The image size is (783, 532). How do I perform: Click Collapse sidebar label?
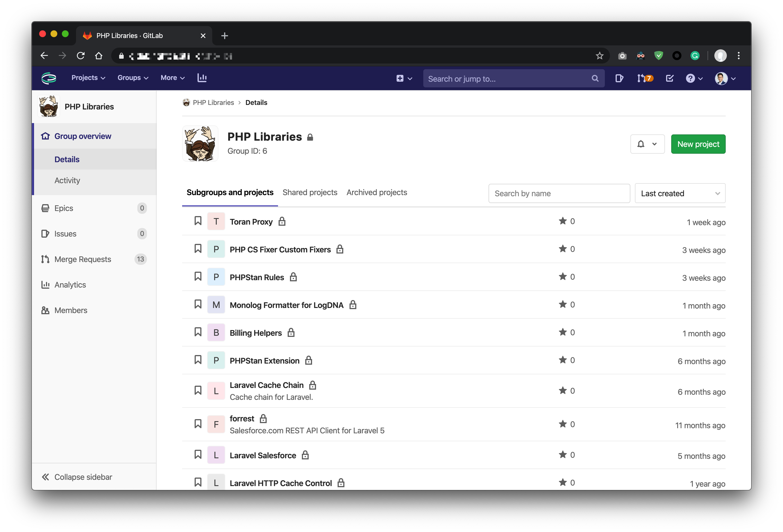tap(83, 477)
